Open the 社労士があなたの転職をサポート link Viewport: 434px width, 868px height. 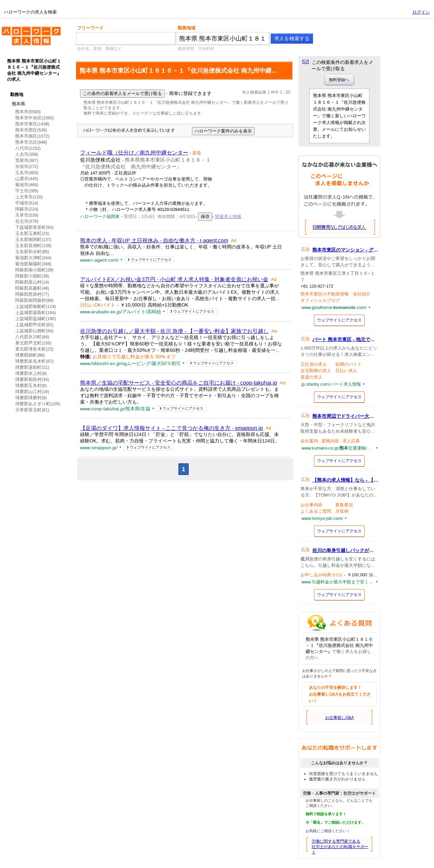[x=340, y=846]
